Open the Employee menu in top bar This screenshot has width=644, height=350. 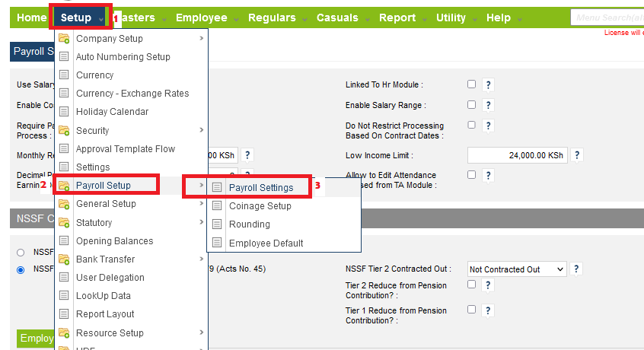click(201, 17)
